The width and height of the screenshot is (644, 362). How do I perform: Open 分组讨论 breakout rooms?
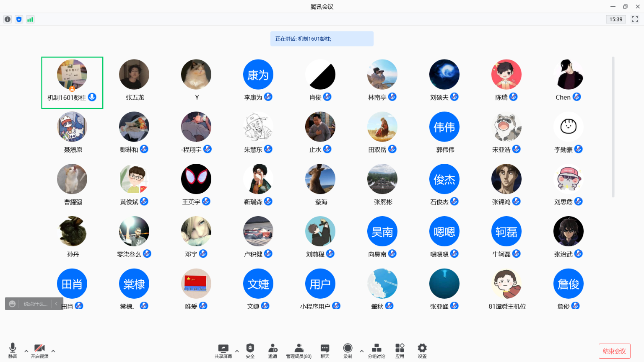click(377, 351)
